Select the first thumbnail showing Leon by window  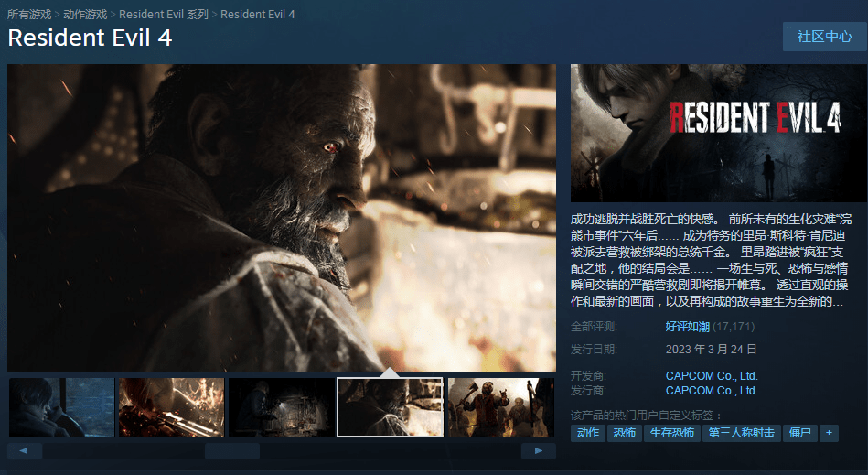[61, 407]
